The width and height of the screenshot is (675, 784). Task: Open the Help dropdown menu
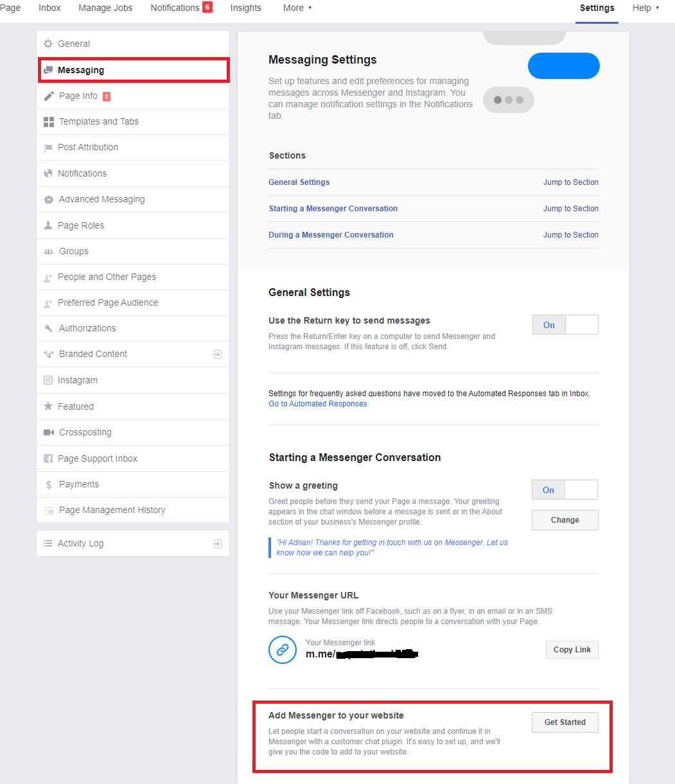coord(645,8)
